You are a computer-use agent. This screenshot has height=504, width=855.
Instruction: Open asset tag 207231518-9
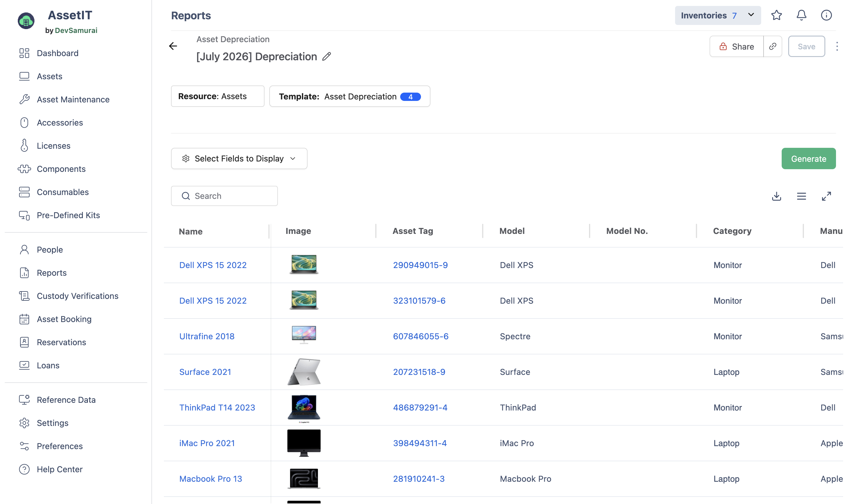[x=419, y=372]
